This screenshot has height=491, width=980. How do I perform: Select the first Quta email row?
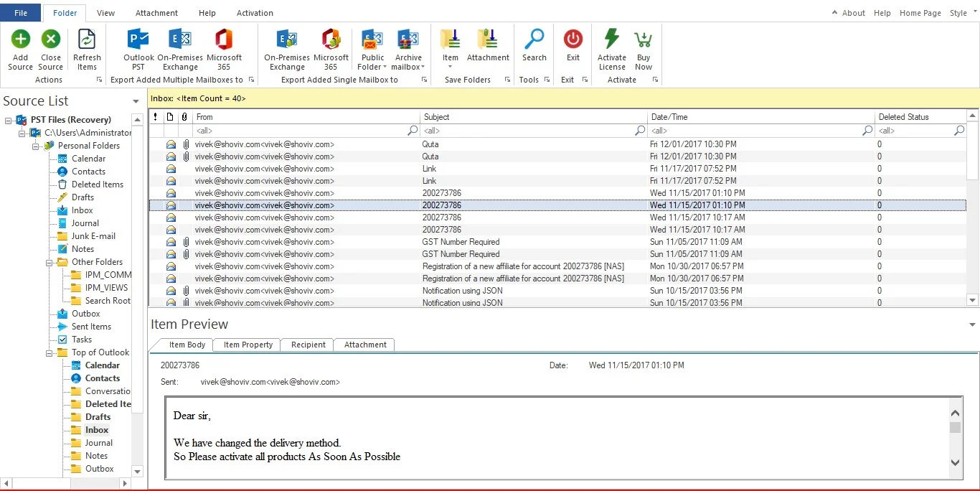[557, 144]
